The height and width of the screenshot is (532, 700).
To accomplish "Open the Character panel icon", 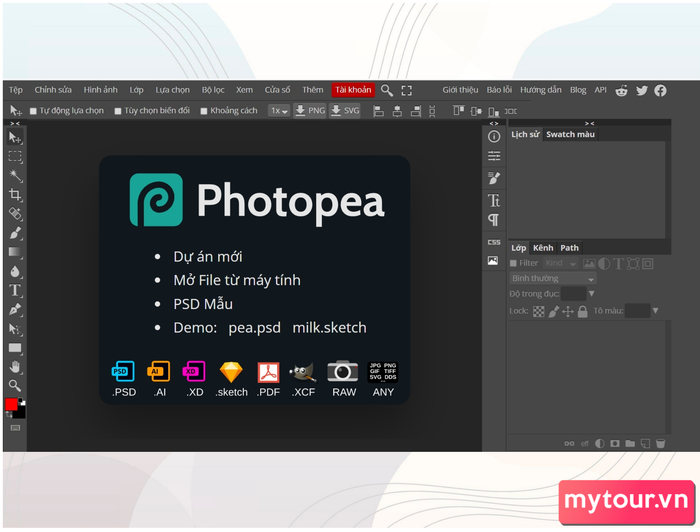I will 494,200.
